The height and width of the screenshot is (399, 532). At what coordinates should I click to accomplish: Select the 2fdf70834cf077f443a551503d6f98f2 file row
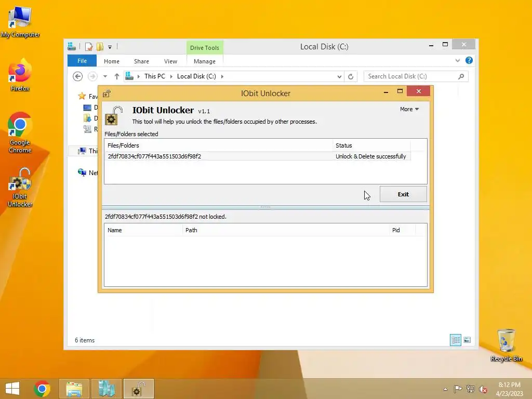257,156
